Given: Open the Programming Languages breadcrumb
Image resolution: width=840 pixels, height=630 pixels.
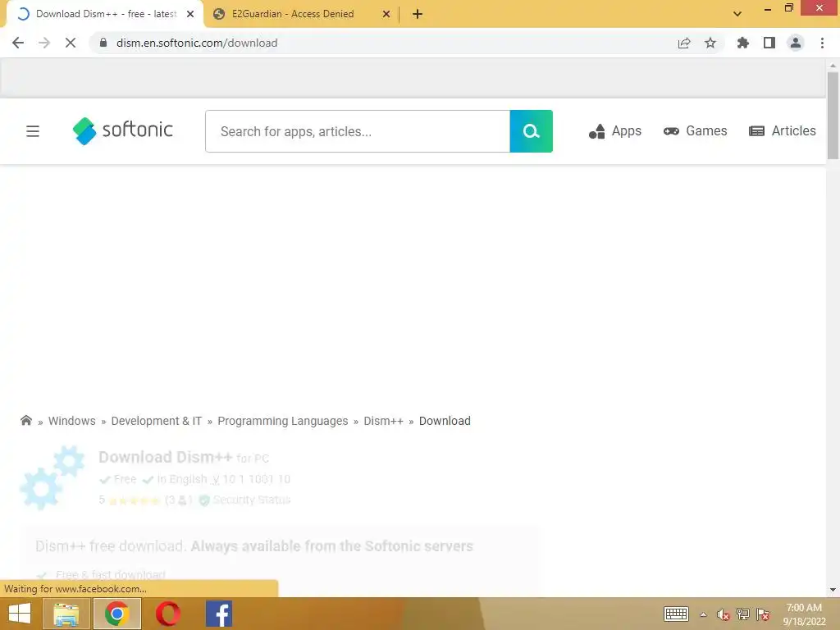Looking at the screenshot, I should click(x=283, y=421).
